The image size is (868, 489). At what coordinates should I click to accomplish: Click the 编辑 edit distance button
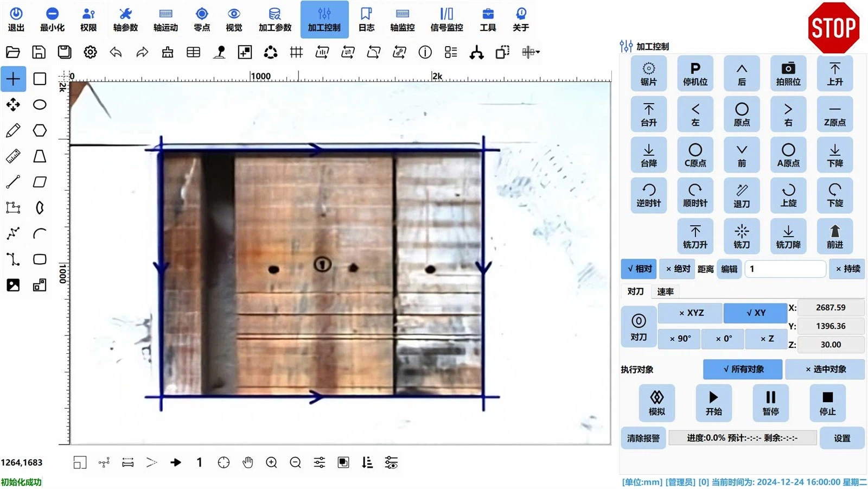(x=729, y=269)
